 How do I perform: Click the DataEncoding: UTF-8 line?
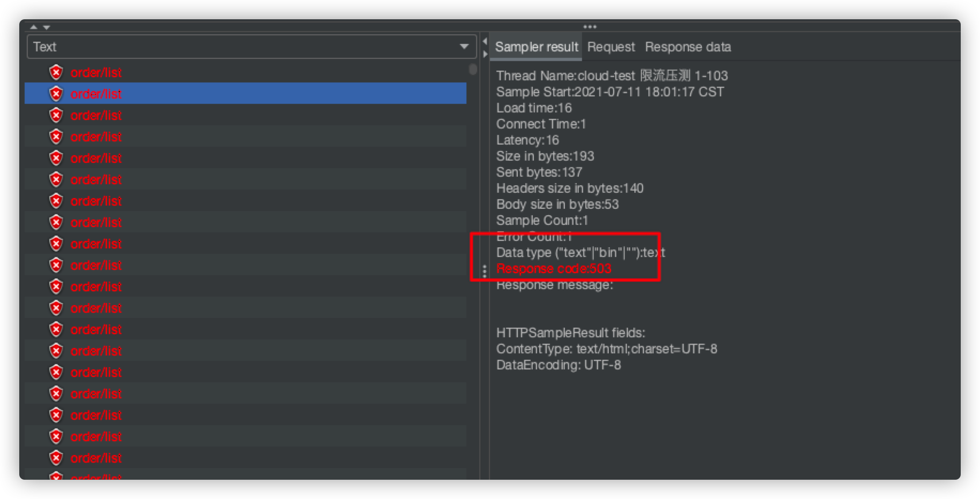pyautogui.click(x=558, y=365)
